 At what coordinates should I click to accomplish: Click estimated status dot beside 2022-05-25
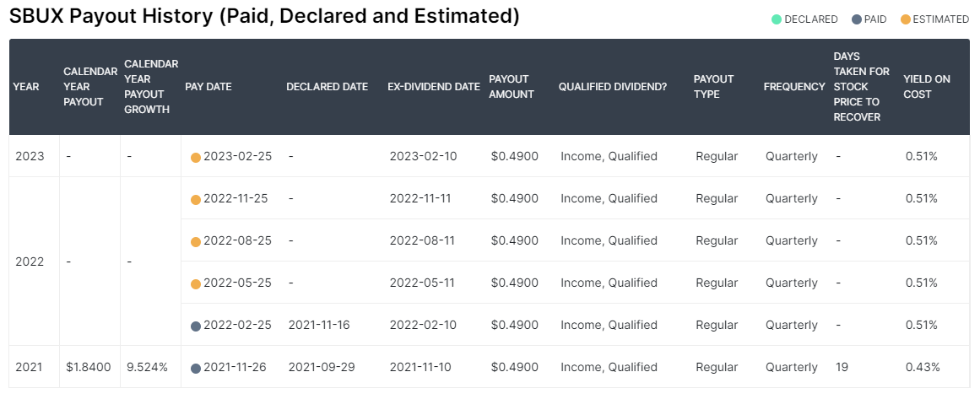coord(196,283)
